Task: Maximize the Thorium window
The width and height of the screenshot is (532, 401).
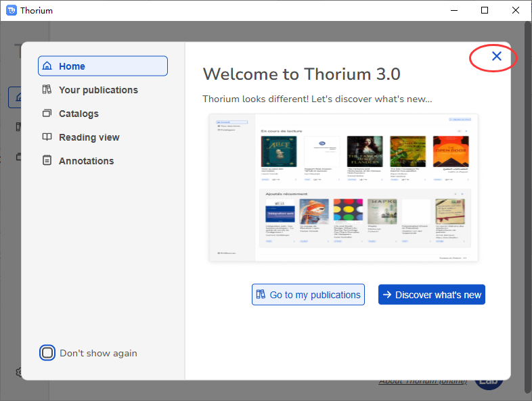Action: 485,10
